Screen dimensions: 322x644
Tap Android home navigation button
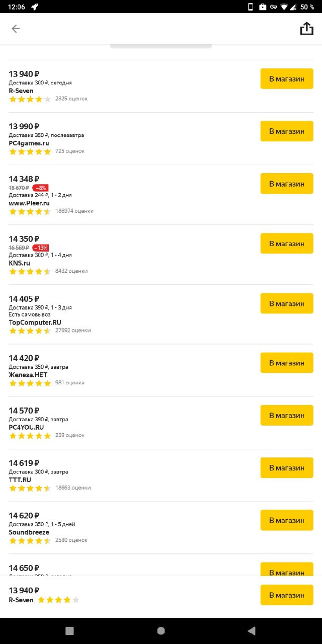point(161,631)
